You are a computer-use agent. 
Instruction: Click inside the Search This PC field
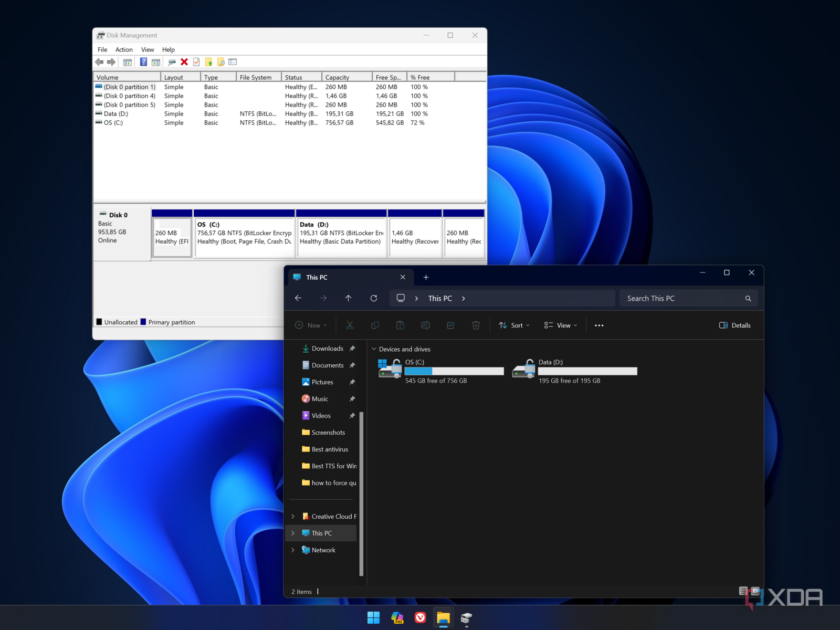click(x=682, y=298)
